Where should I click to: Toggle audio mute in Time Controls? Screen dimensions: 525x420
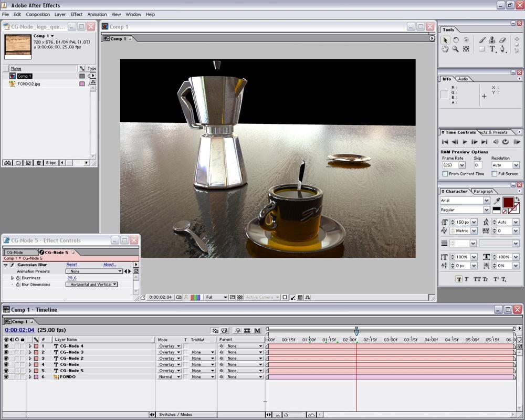496,142
